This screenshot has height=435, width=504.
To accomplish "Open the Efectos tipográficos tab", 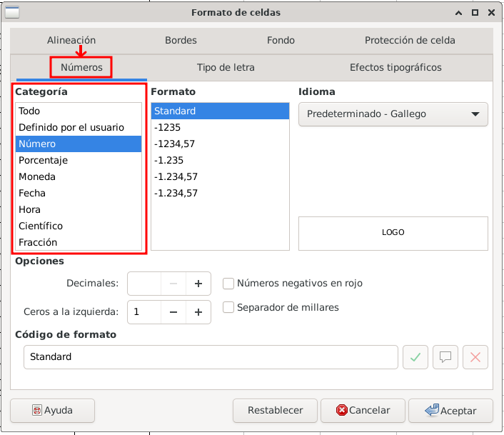I will tap(395, 68).
